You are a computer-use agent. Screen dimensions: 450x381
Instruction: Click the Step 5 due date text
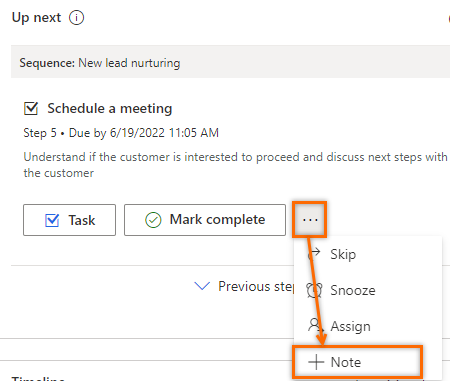click(121, 133)
